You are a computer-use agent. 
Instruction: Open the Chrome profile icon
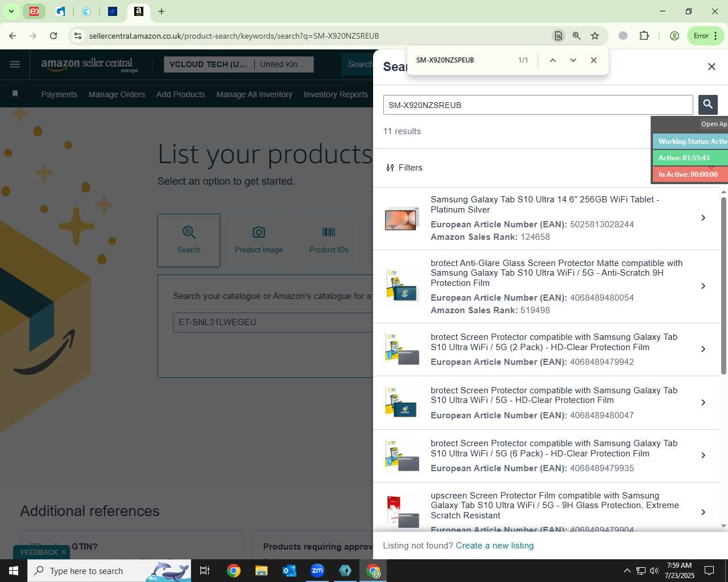point(675,36)
